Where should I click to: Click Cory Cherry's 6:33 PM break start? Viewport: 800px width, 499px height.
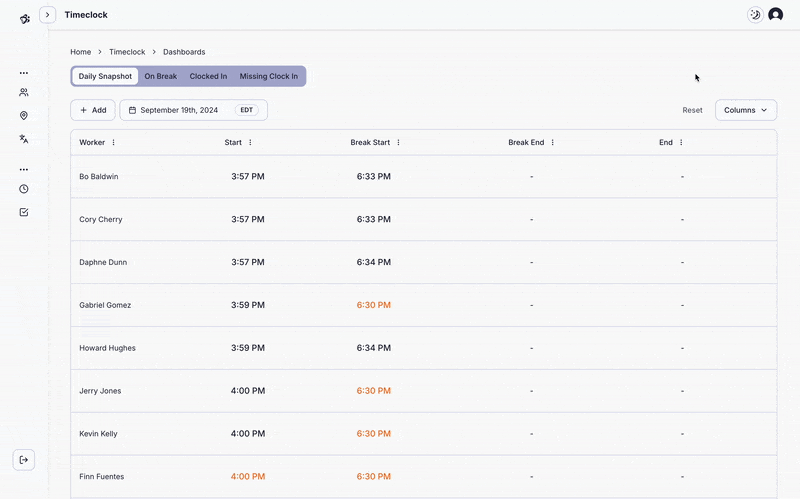(x=373, y=219)
